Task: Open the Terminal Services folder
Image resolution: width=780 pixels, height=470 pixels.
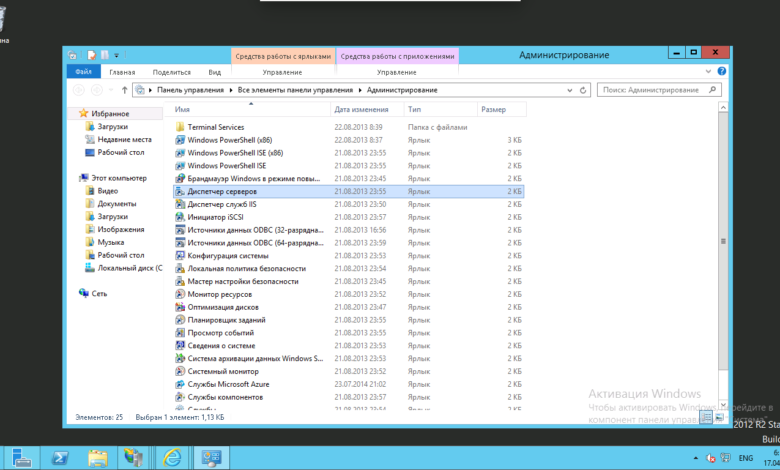Action: pyautogui.click(x=215, y=127)
